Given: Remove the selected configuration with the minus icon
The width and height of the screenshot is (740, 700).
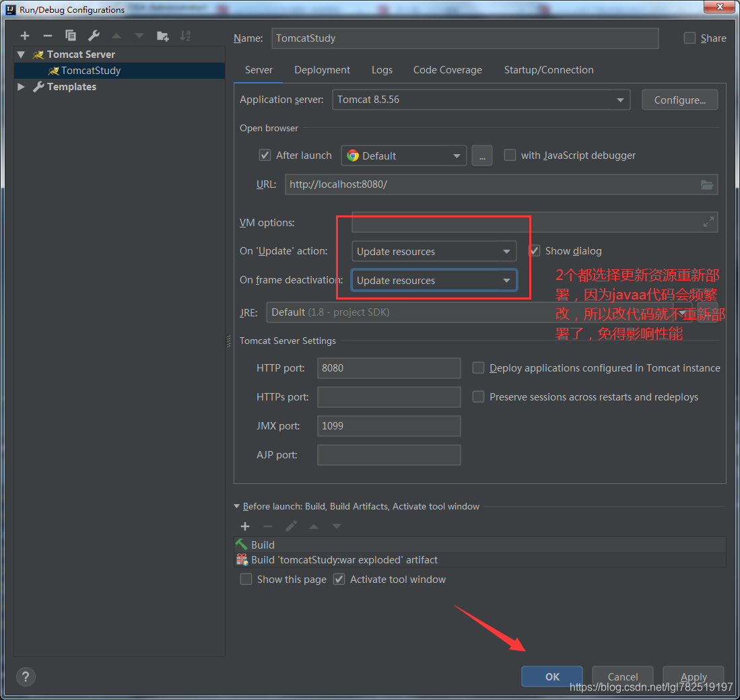Looking at the screenshot, I should click(x=47, y=36).
